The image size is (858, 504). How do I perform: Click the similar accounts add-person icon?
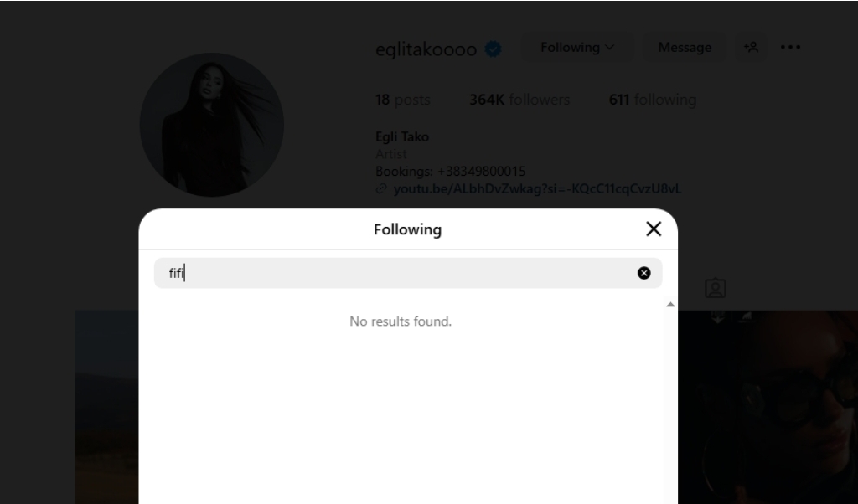751,48
